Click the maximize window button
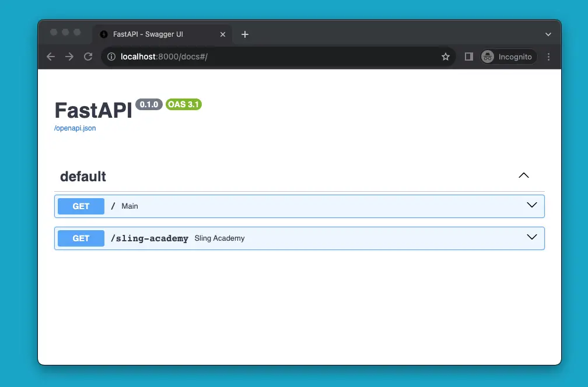The height and width of the screenshot is (387, 588). (x=77, y=32)
